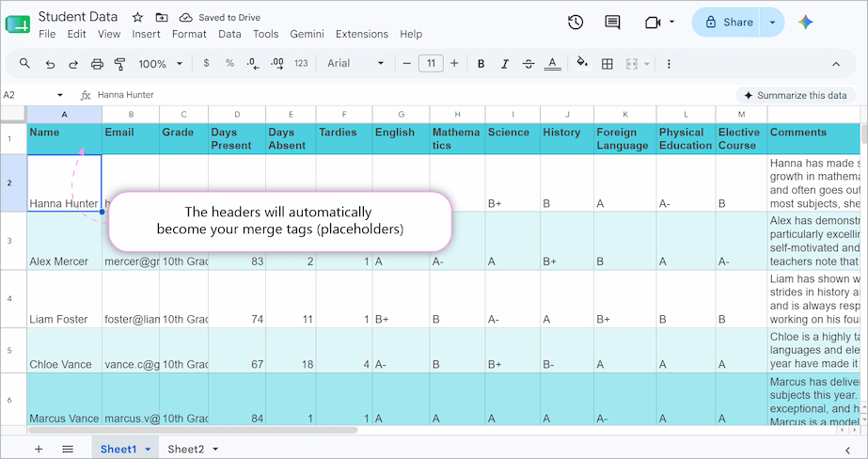Decrease font size with minus
This screenshot has width=868, height=459.
point(407,64)
